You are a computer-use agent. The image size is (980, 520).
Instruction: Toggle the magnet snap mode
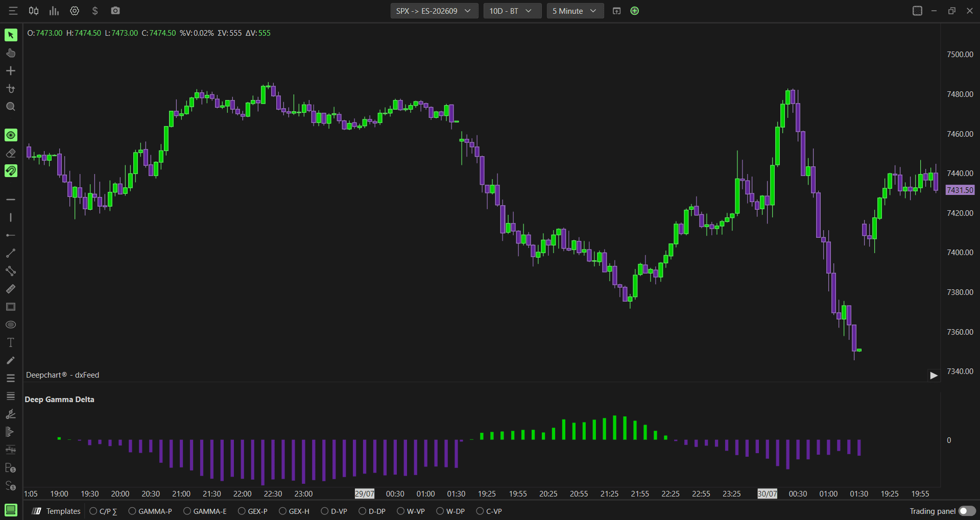point(11,170)
